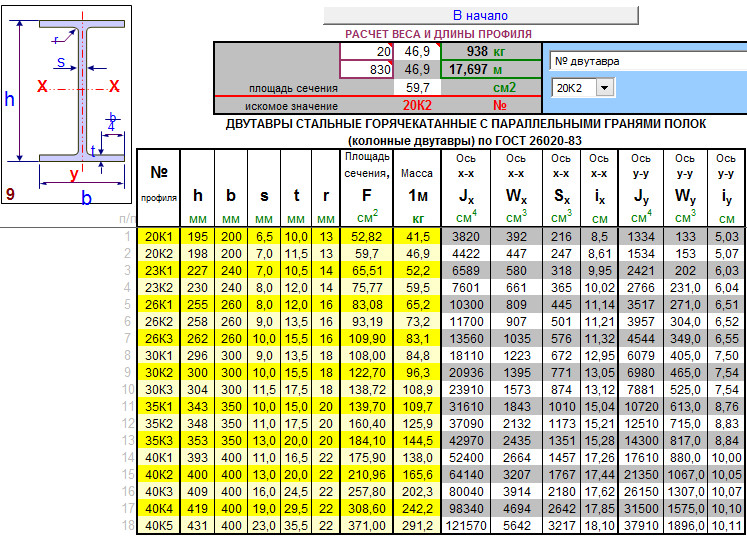This screenshot has width=747, height=539.
Task: Select the profile cell 40К1
Action: tap(159, 458)
